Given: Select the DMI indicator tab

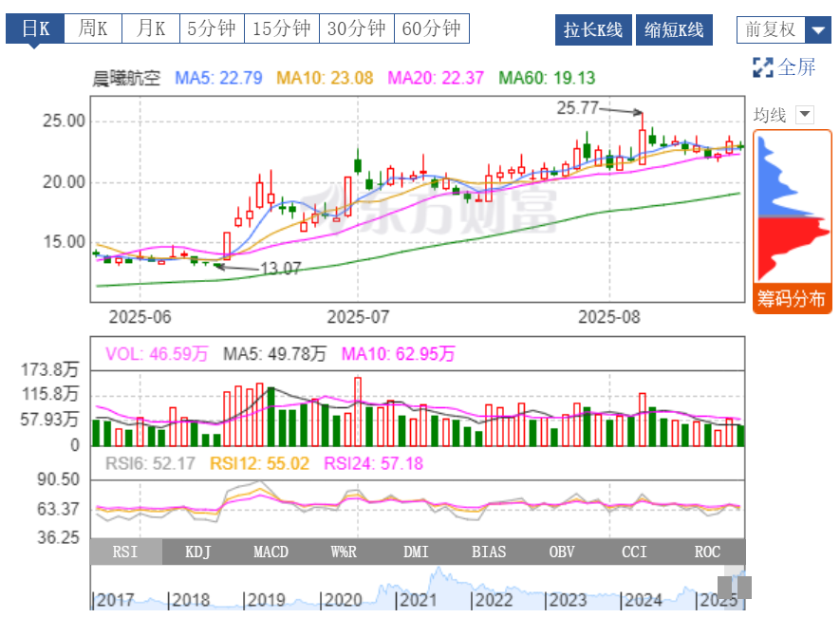Looking at the screenshot, I should click(x=417, y=552).
